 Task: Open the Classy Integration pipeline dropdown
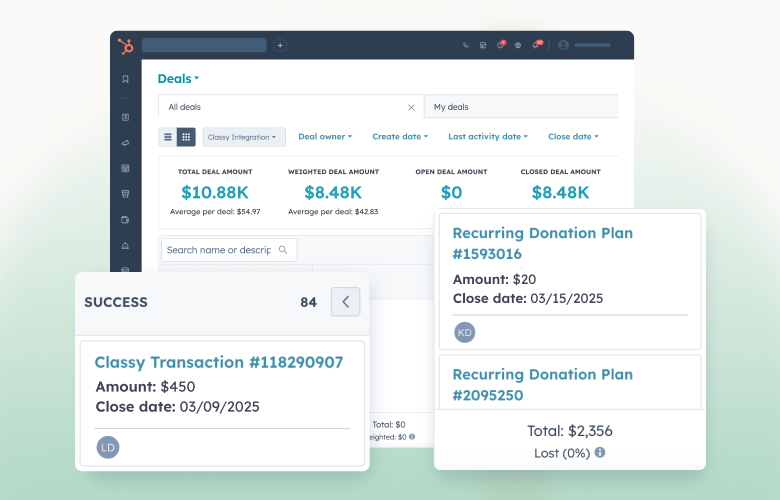click(x=244, y=137)
